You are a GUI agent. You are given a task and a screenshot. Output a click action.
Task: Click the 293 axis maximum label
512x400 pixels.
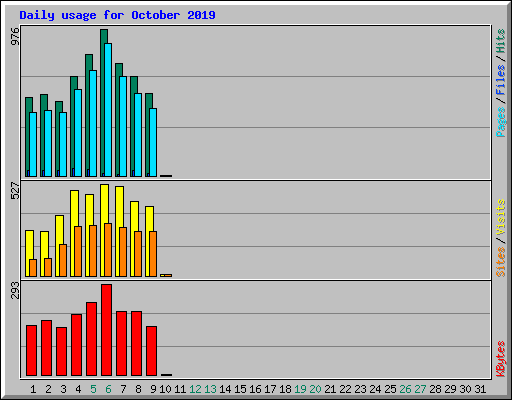click(15, 290)
